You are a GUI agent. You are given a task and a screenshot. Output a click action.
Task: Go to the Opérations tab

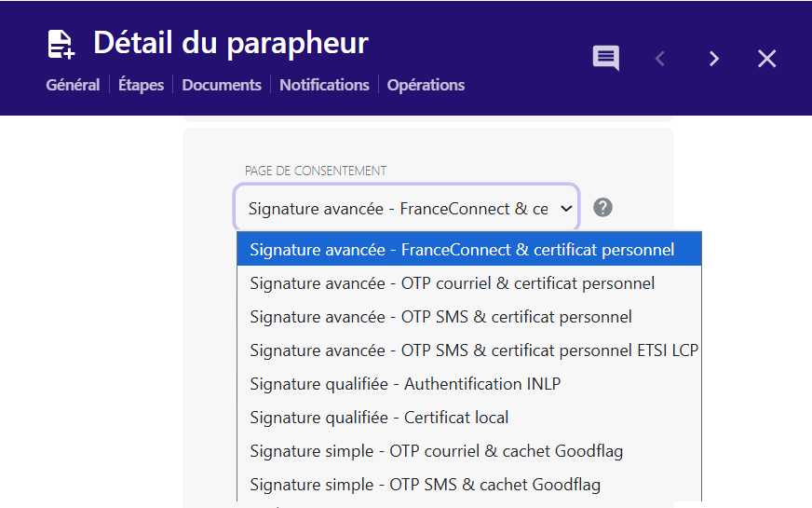point(426,85)
